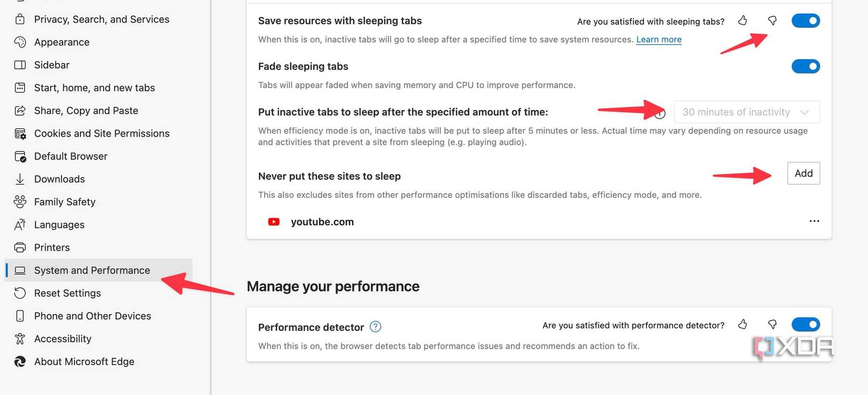The image size is (868, 395).
Task: Turn off the Performance detector switch
Action: [805, 325]
